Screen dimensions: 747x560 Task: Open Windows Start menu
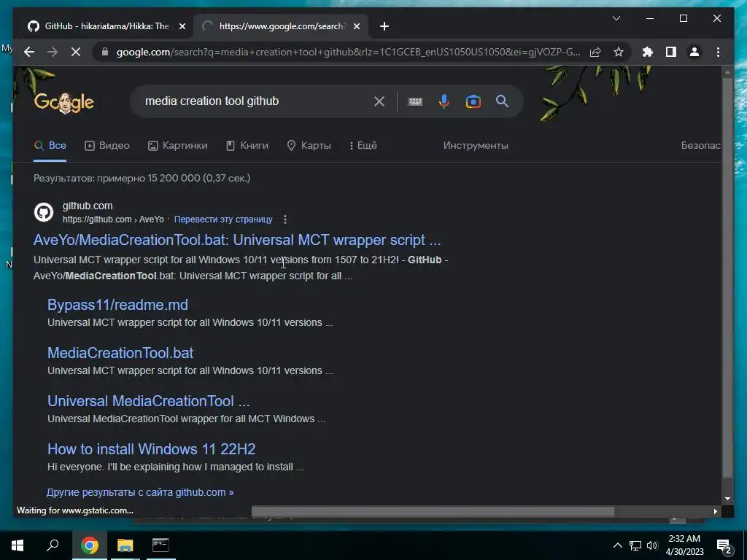[x=18, y=545]
